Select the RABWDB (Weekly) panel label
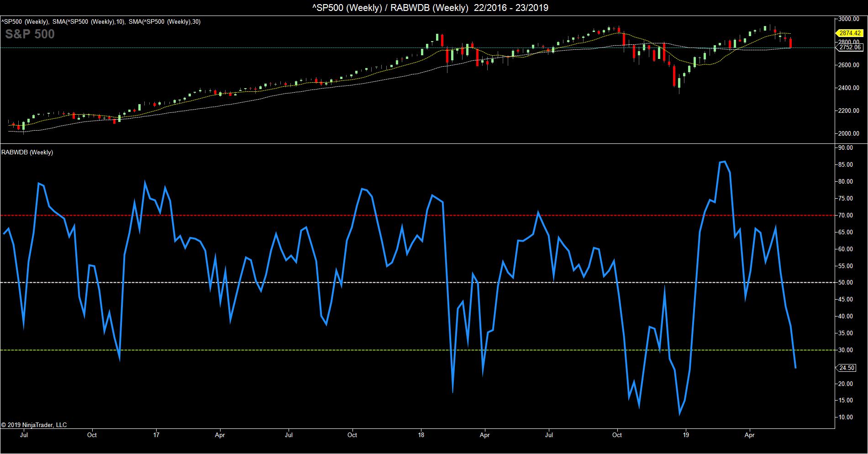Image resolution: width=868 pixels, height=454 pixels. [27, 153]
